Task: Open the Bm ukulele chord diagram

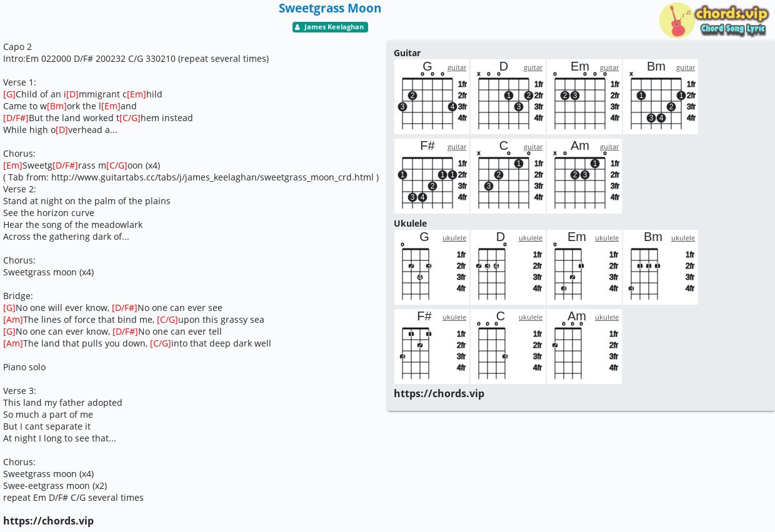Action: [x=661, y=267]
